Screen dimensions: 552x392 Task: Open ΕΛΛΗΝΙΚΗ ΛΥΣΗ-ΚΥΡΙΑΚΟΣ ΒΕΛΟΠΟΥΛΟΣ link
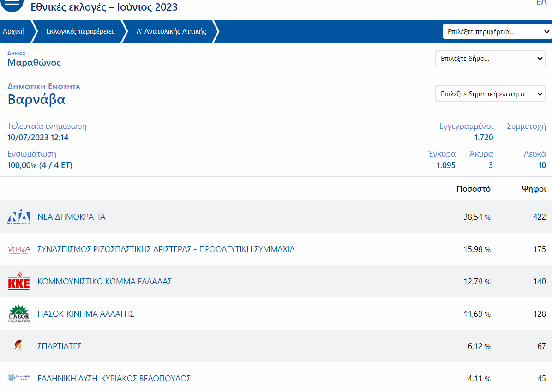point(114,379)
